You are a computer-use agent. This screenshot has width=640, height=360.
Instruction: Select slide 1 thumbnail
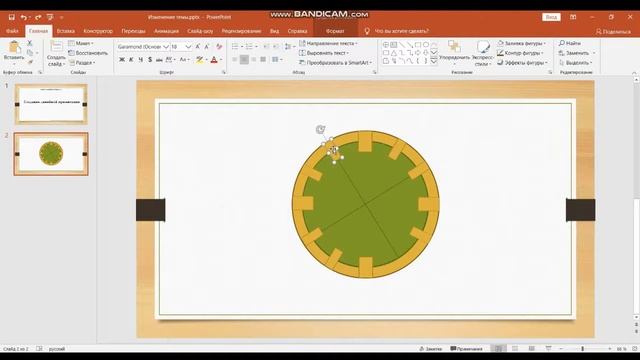tap(51, 104)
